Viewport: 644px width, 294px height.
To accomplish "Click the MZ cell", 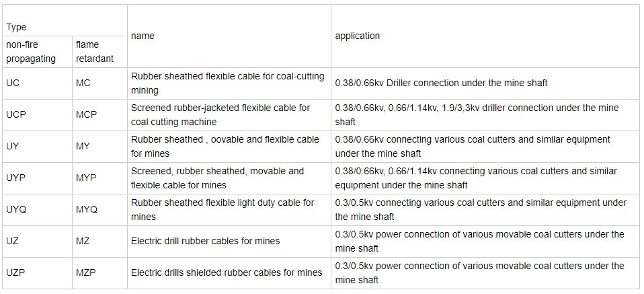I will coord(99,242).
